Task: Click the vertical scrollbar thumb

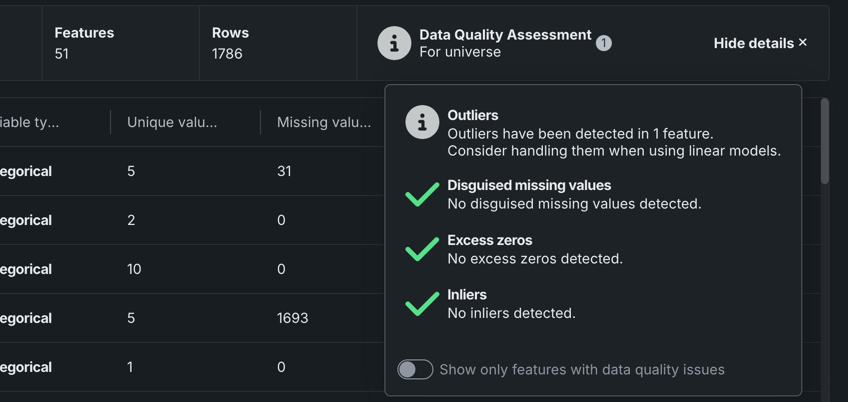Action: tap(824, 140)
